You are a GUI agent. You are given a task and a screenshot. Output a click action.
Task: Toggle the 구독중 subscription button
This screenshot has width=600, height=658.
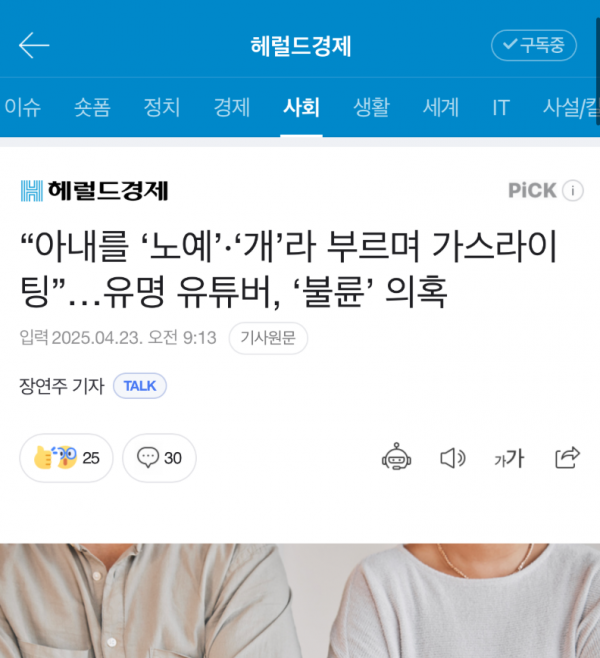coord(534,45)
